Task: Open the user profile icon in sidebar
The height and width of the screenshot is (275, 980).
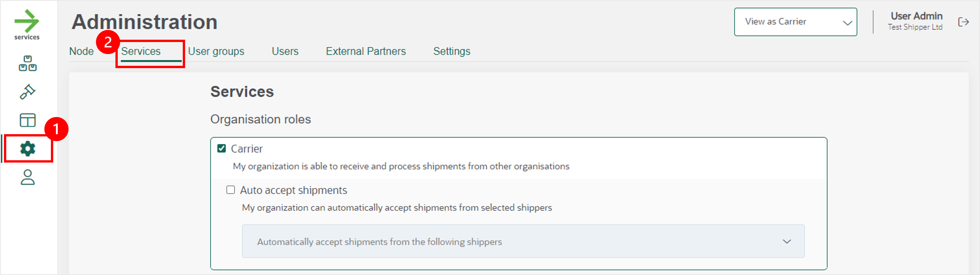Action: [27, 177]
